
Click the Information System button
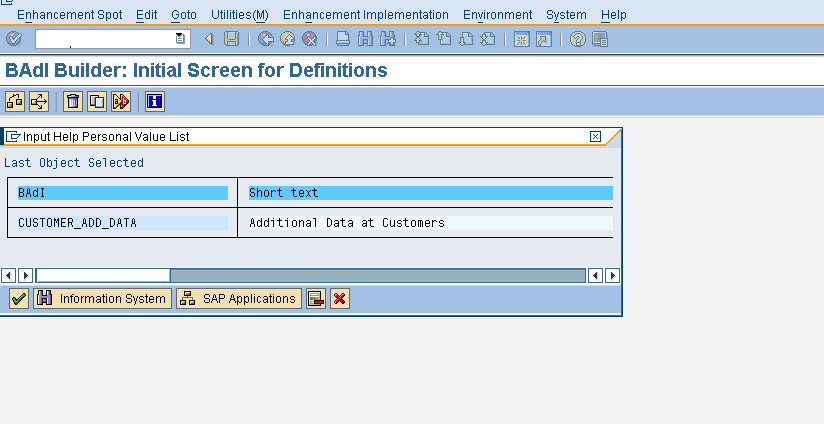tap(102, 298)
